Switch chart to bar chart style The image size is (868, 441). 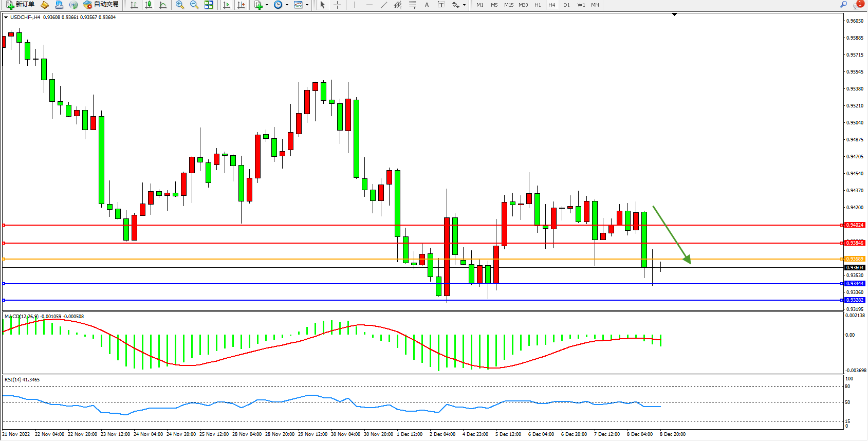134,5
